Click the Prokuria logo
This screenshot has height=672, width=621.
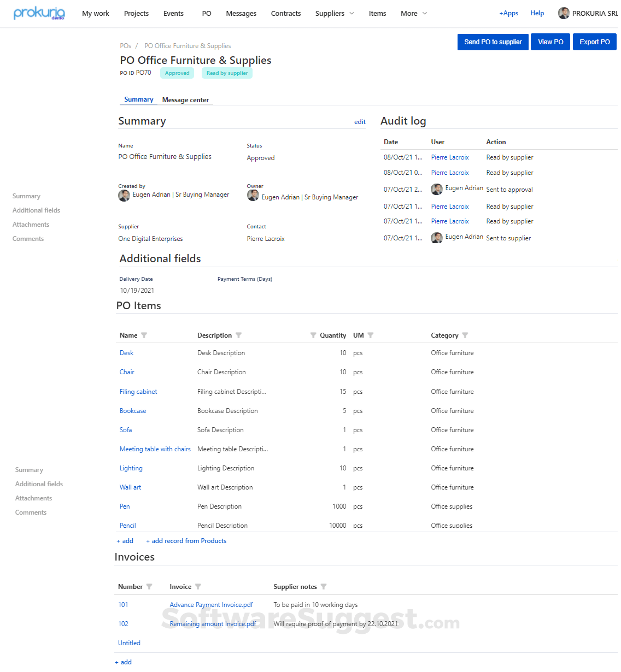pos(39,13)
